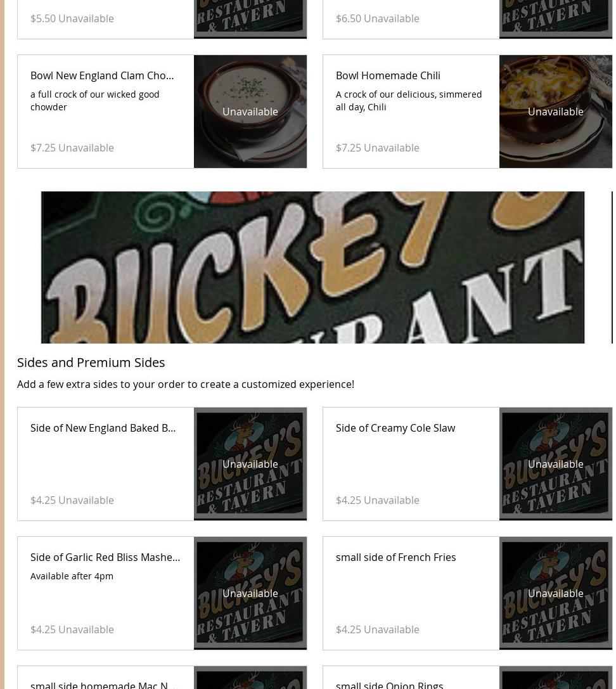Image resolution: width=616 pixels, height=689 pixels.
Task: Click the $5.50 Unavailable item card
Action: coord(162,20)
